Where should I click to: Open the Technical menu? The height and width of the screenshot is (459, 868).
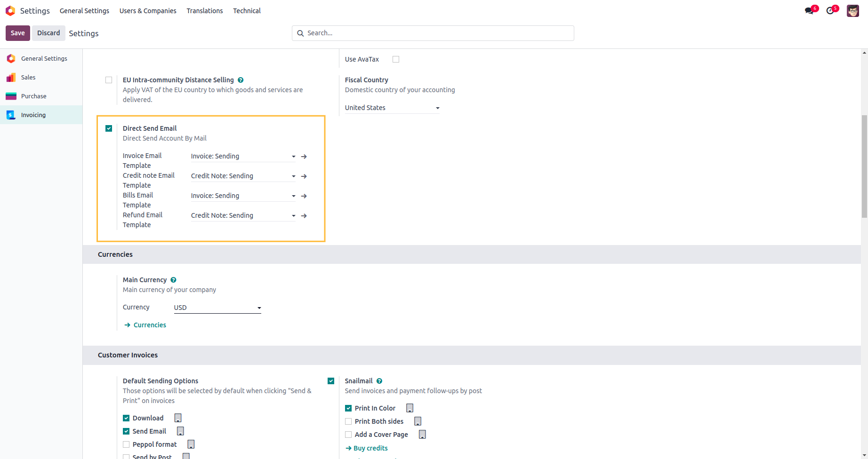click(247, 11)
